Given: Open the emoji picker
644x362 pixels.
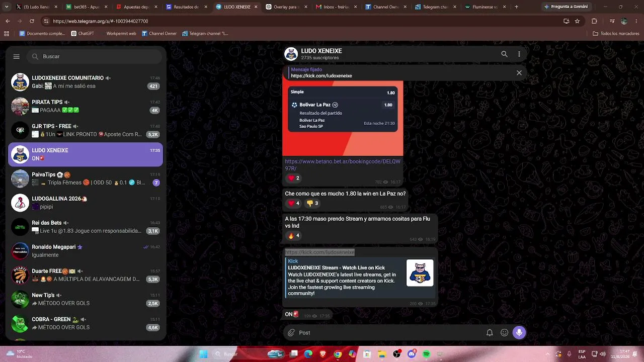Looking at the screenshot, I should point(504,333).
